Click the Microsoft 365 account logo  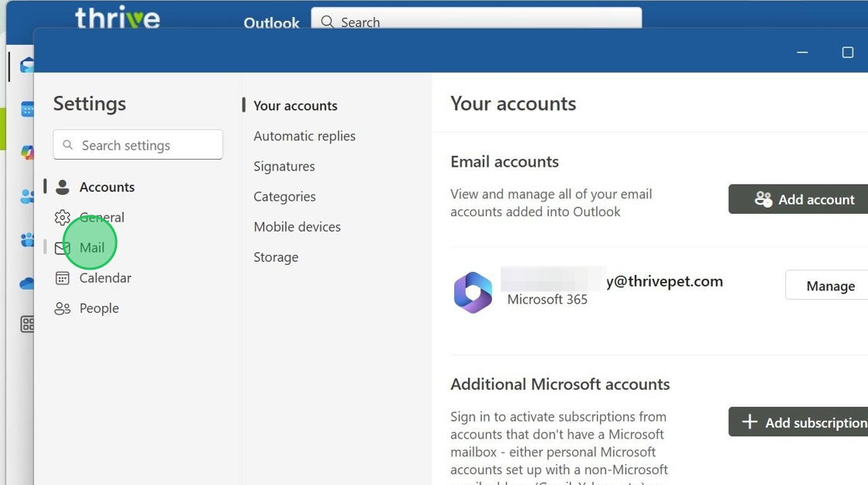point(473,292)
